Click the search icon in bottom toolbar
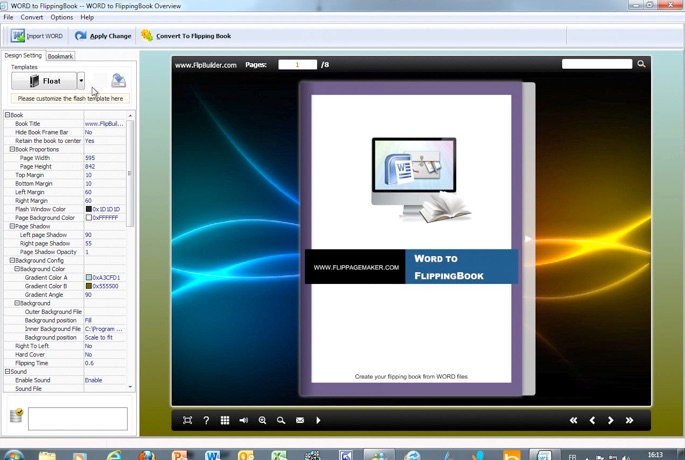Viewport: 685px width, 460px height. coord(281,420)
